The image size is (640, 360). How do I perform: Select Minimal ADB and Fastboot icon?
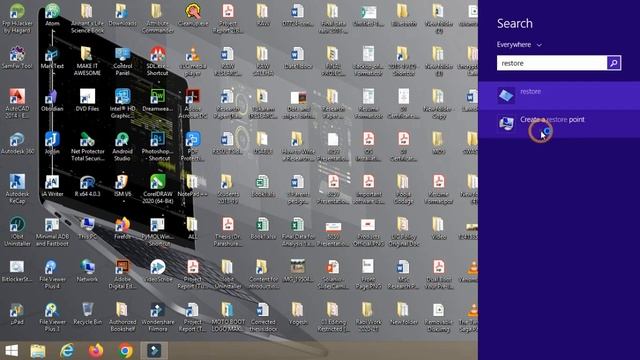[52, 231]
